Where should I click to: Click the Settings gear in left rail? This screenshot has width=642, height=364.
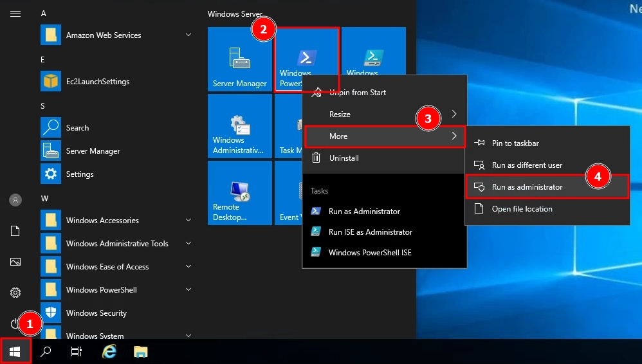click(x=15, y=293)
